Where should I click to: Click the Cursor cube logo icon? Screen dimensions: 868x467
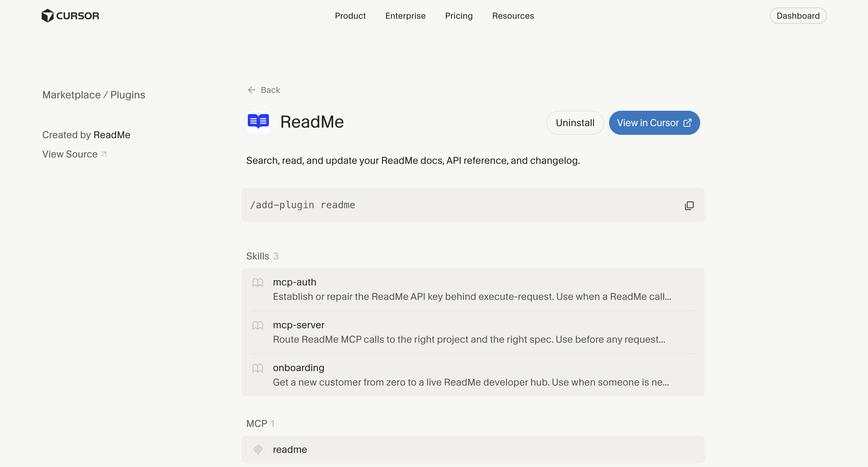47,16
